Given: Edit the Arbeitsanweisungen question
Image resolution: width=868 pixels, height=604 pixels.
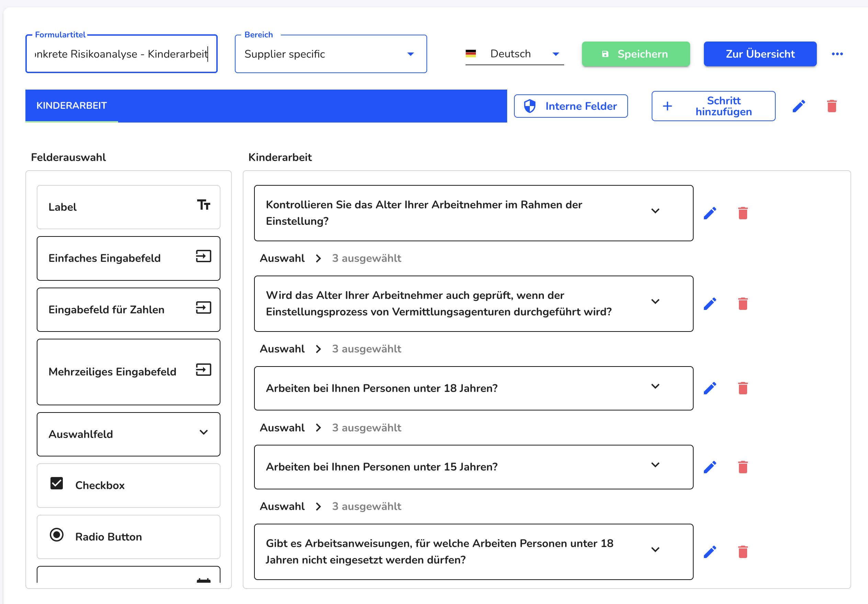Looking at the screenshot, I should pos(710,552).
